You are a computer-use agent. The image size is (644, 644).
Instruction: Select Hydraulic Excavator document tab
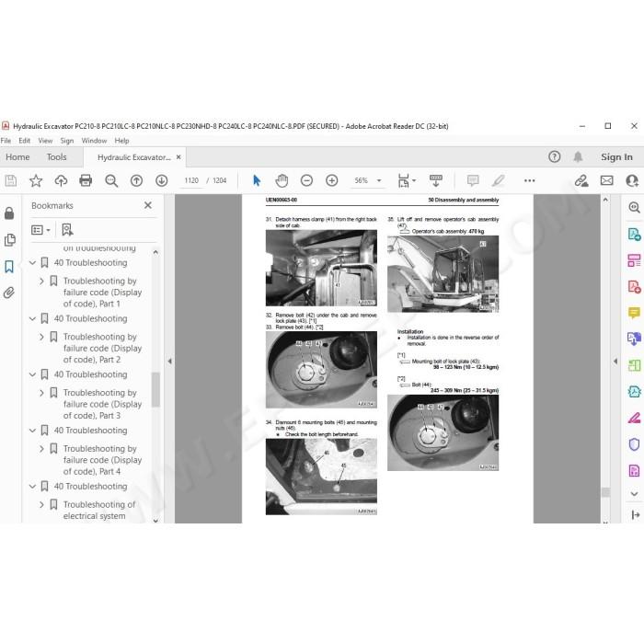(134, 157)
